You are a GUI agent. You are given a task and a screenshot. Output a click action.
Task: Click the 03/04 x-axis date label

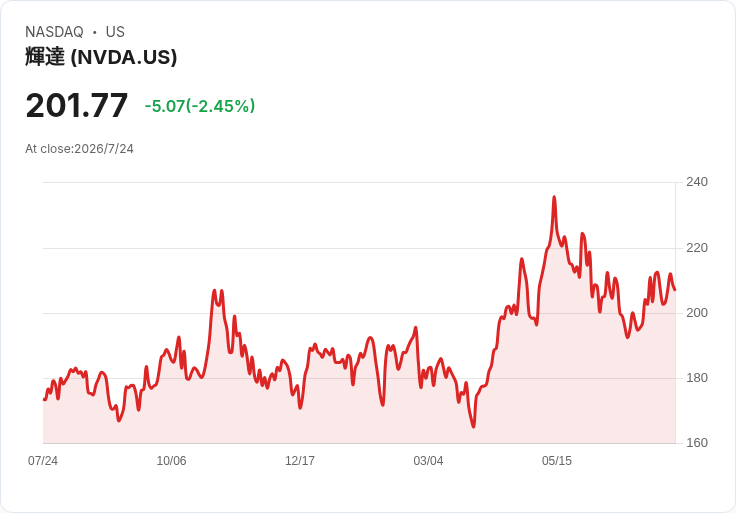428,461
